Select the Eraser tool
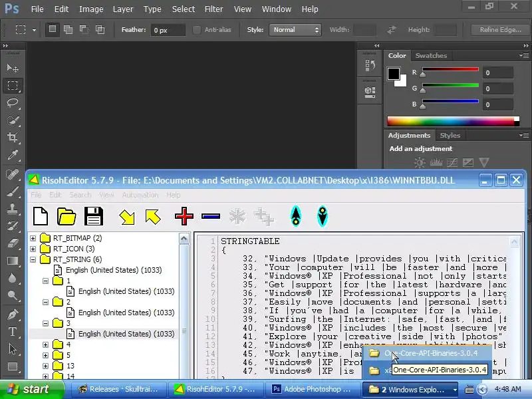This screenshot has width=532, height=399. click(x=13, y=243)
